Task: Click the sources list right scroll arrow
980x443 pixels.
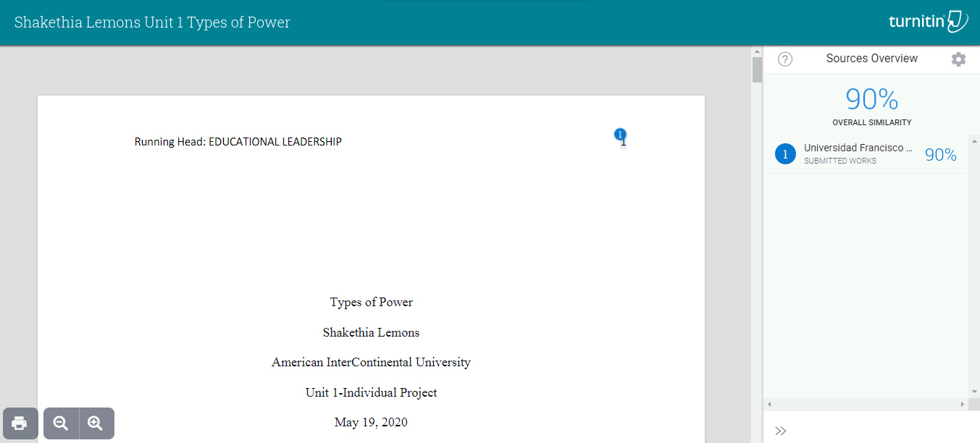Action: click(963, 404)
